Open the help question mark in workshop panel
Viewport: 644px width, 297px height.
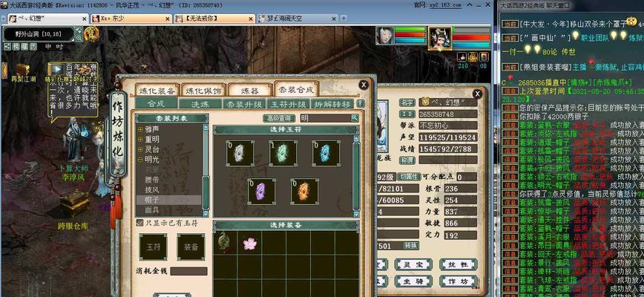360,103
